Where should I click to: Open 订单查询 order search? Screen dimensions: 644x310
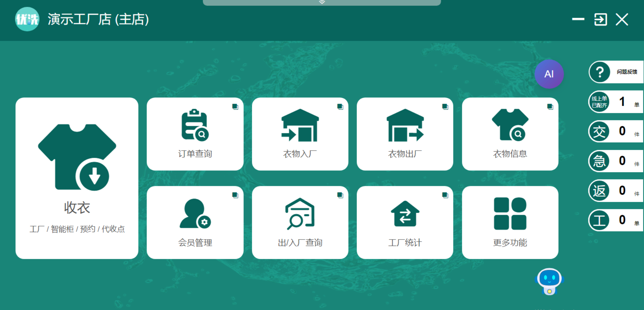(195, 134)
